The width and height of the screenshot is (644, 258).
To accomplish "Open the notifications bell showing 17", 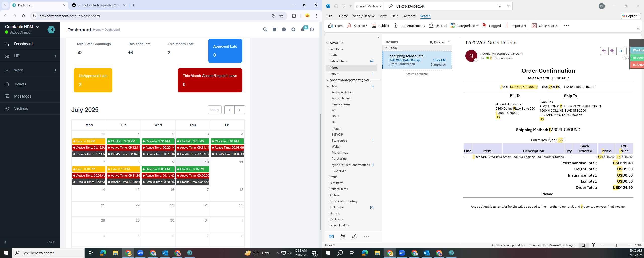I will (303, 29).
